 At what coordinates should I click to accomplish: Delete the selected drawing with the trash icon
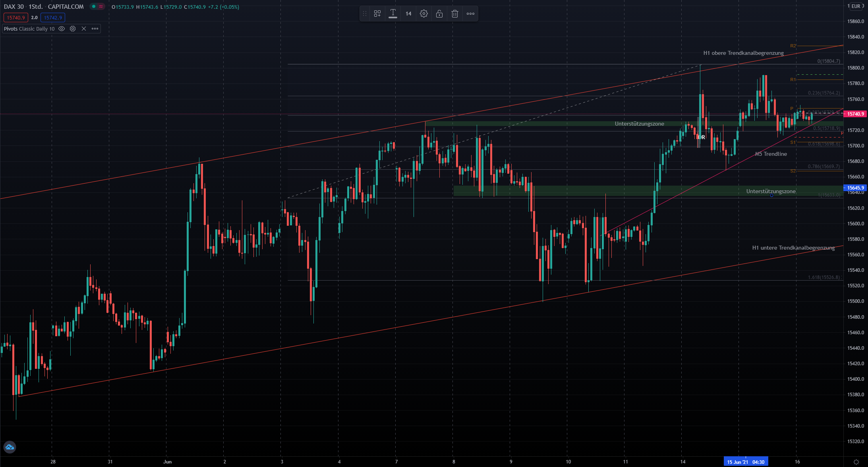(x=455, y=14)
